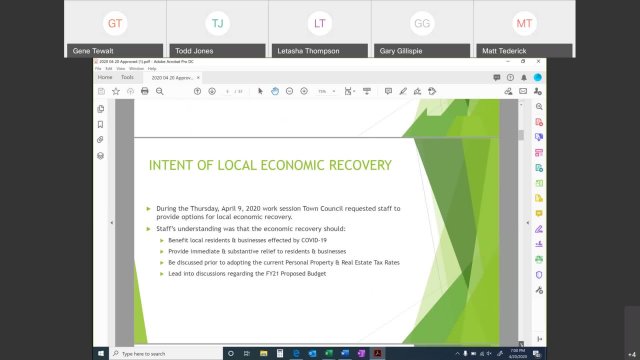The image size is (640, 360).
Task: Expand the left navigation pane arrow
Action: (112, 223)
